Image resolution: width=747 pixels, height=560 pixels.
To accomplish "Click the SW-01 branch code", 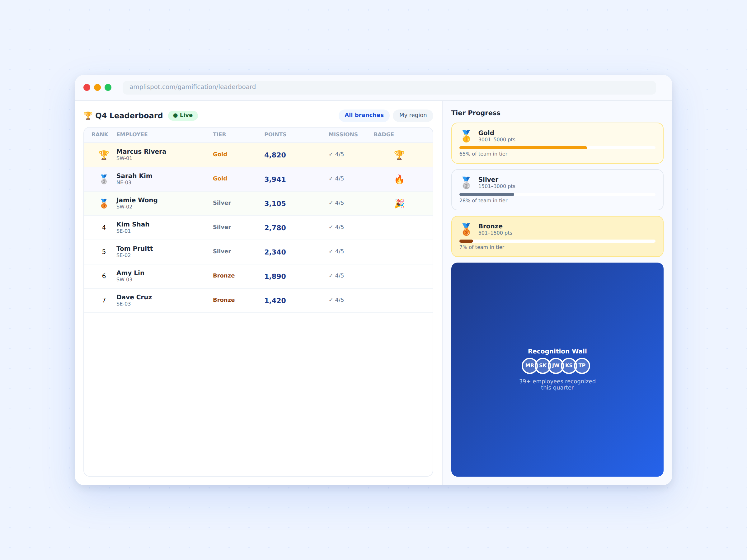I will 124,158.
